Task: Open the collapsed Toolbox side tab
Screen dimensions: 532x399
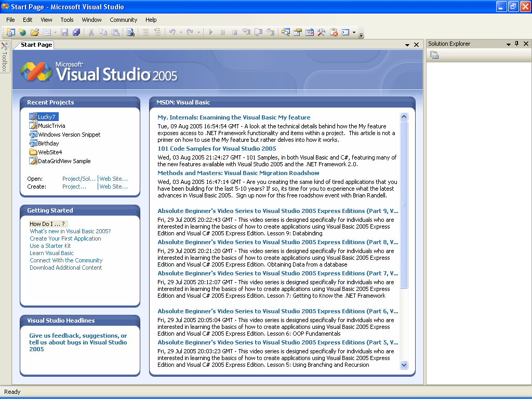Action: pyautogui.click(x=5, y=57)
